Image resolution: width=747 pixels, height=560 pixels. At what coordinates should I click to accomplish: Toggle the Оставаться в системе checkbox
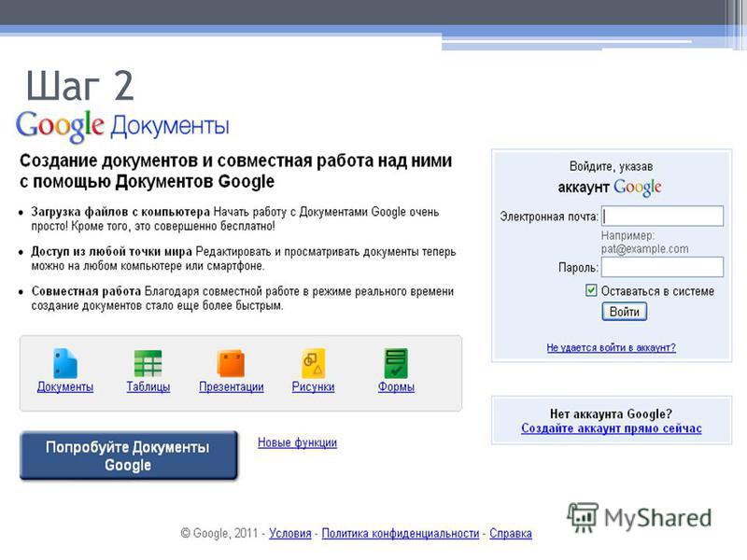coord(591,290)
